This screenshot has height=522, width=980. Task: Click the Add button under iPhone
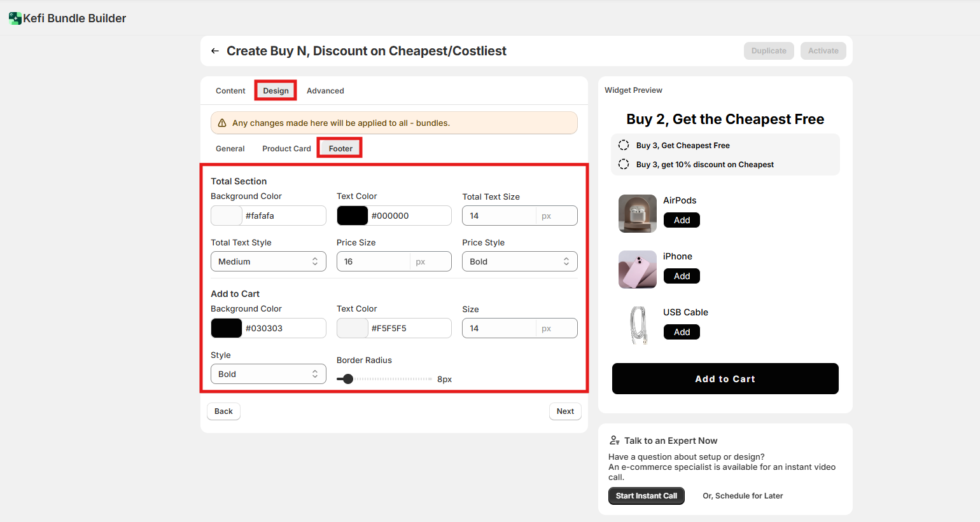[x=682, y=276]
